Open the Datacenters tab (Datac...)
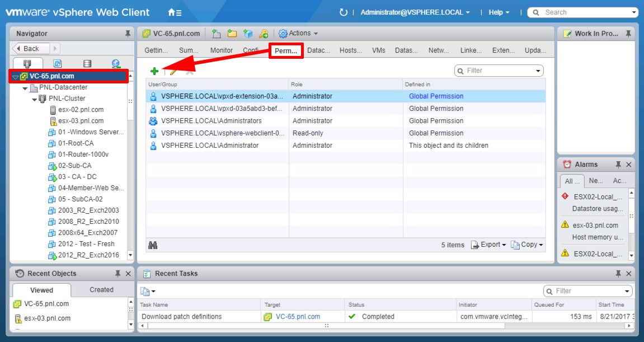The image size is (644, 342). pos(319,50)
